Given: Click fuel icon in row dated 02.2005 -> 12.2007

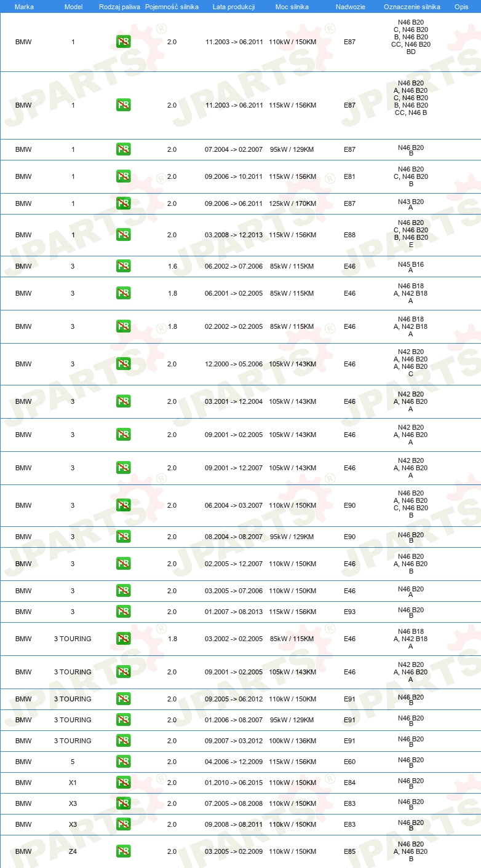Looking at the screenshot, I should point(124,564).
